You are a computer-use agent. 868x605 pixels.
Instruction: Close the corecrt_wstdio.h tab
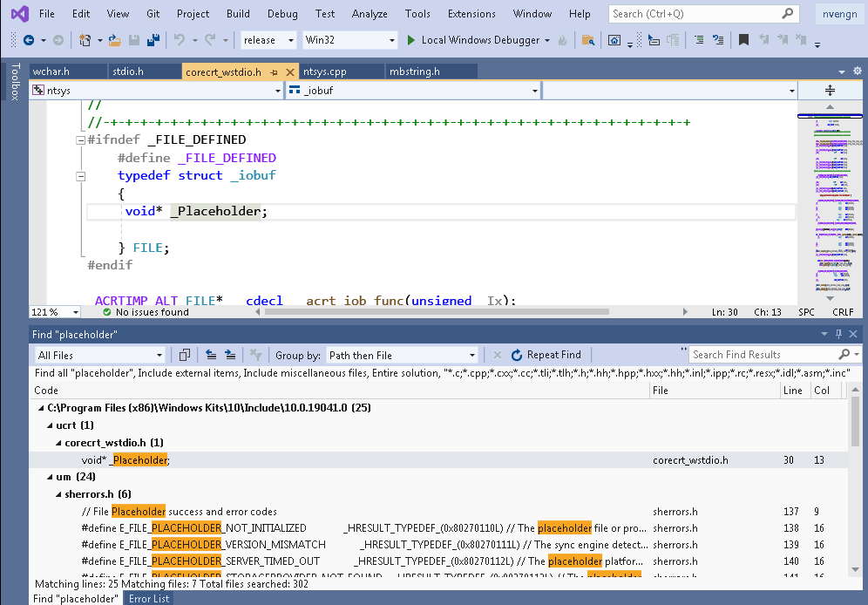[x=289, y=72]
